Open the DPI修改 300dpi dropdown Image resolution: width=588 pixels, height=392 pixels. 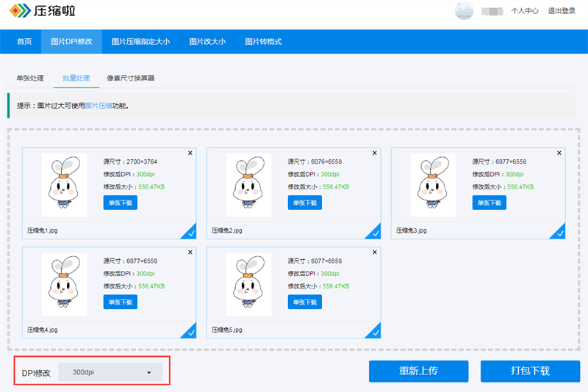pos(110,372)
